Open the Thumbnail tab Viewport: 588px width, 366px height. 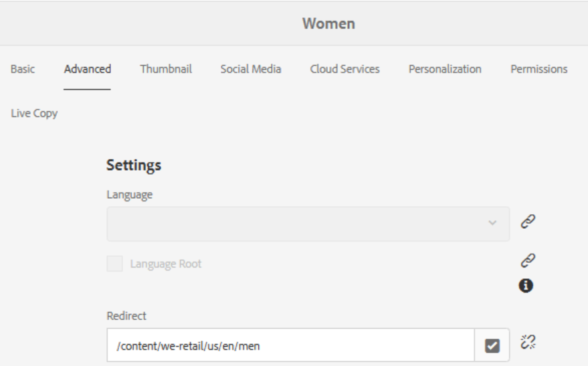coord(166,69)
